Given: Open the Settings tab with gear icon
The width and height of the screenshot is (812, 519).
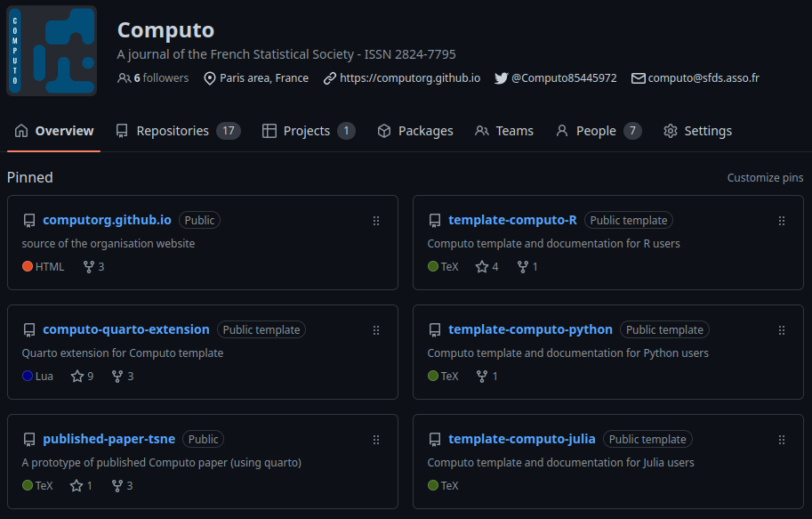Looking at the screenshot, I should tap(697, 131).
